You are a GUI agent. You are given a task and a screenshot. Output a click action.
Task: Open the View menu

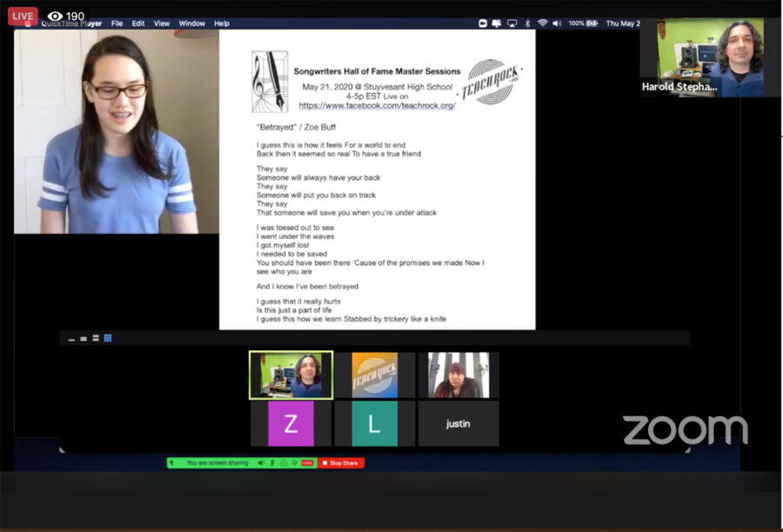161,23
